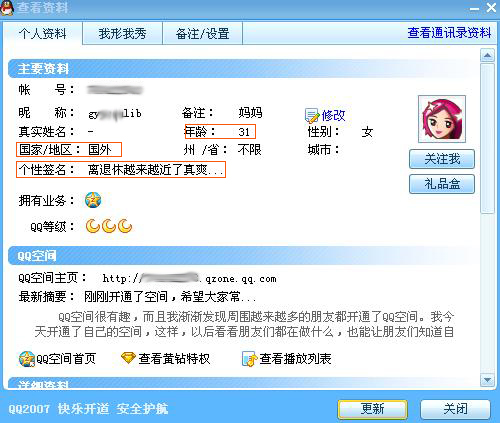Click the third moon QQ level icon
This screenshot has height=423, width=500.
click(125, 226)
